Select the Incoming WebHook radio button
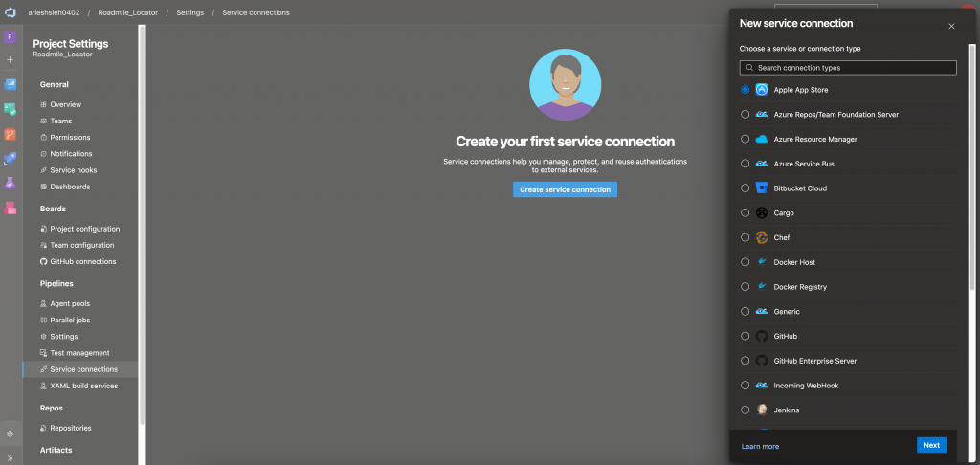This screenshot has width=980, height=465. [745, 385]
